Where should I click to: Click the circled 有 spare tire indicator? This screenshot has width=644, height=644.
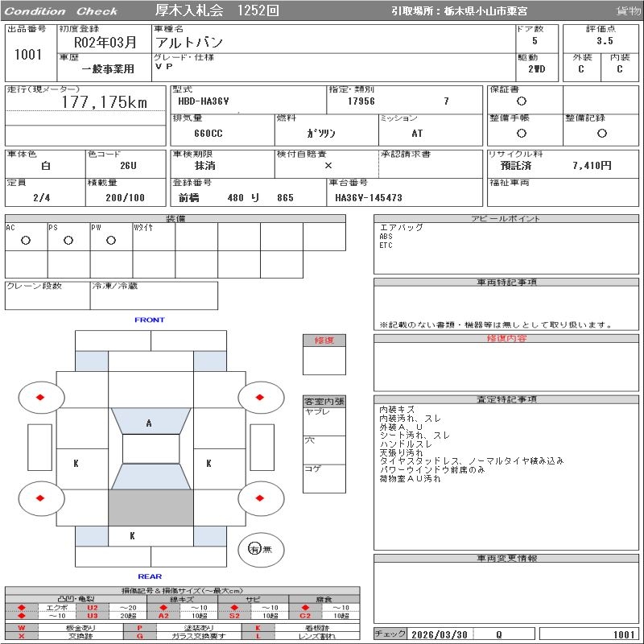(x=254, y=549)
